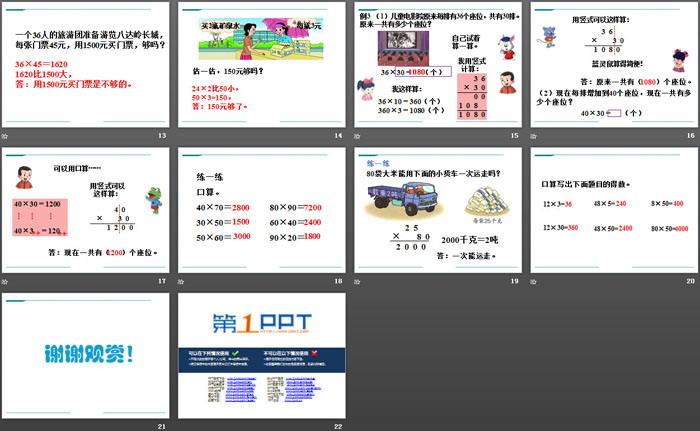Viewport: 700px width, 431px height.
Task: Click the slide number 22 label
Action: coord(338,427)
